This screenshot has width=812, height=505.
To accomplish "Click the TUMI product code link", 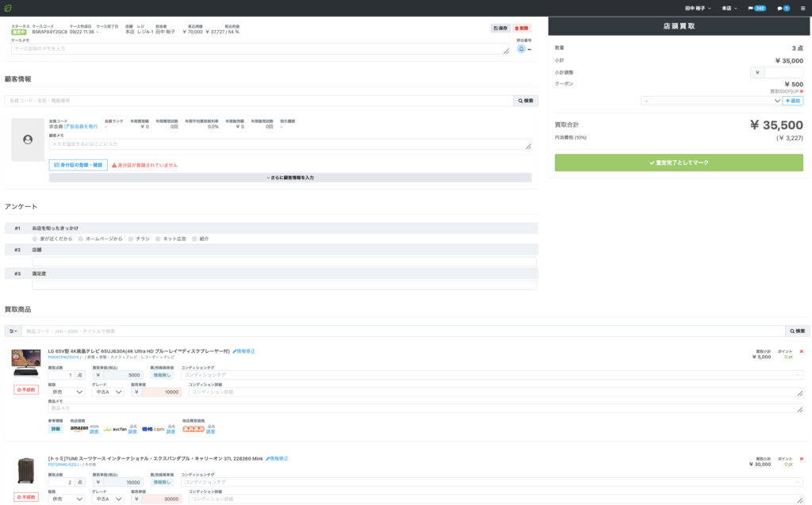I will [x=62, y=465].
